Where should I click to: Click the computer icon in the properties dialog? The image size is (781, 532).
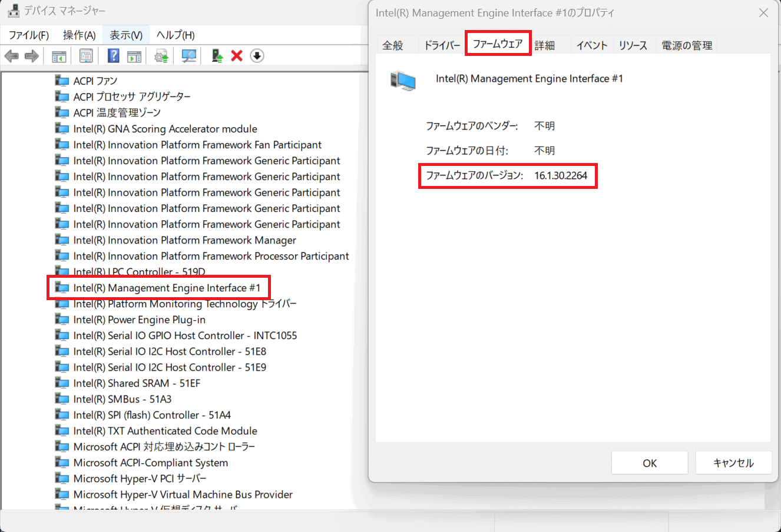(403, 81)
